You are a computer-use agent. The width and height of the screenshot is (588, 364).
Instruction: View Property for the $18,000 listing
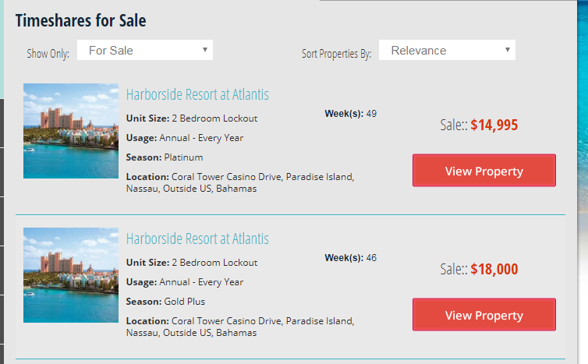tap(484, 315)
